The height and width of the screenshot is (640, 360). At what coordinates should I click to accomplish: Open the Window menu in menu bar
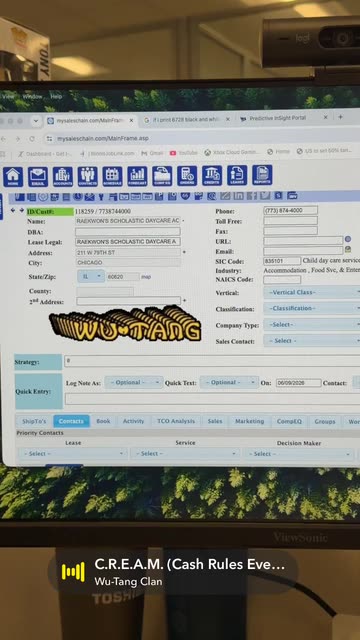[x=32, y=97]
